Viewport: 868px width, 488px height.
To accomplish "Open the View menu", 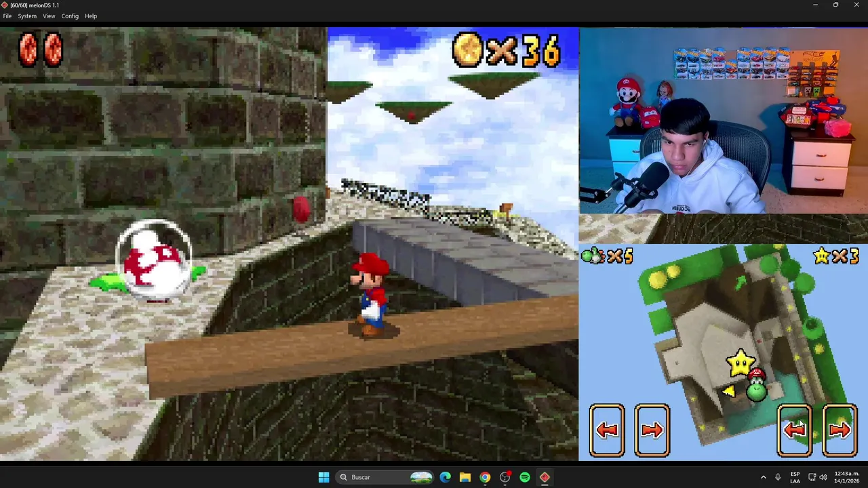I will (x=49, y=16).
